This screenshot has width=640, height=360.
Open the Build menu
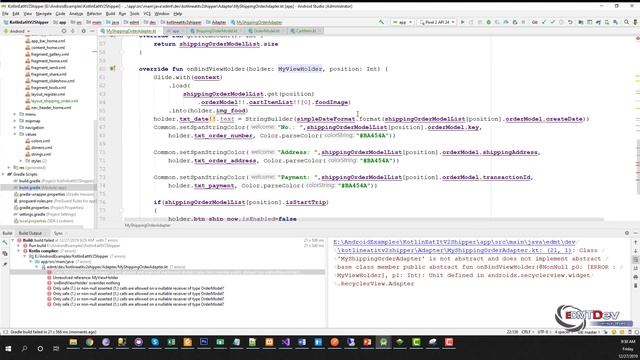coord(110,13)
